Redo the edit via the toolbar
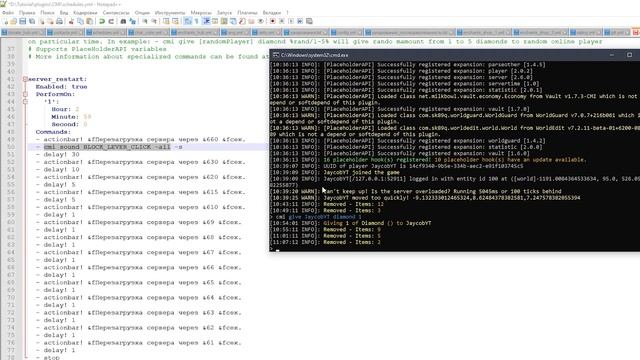This screenshot has width=640, height=360. (111, 21)
